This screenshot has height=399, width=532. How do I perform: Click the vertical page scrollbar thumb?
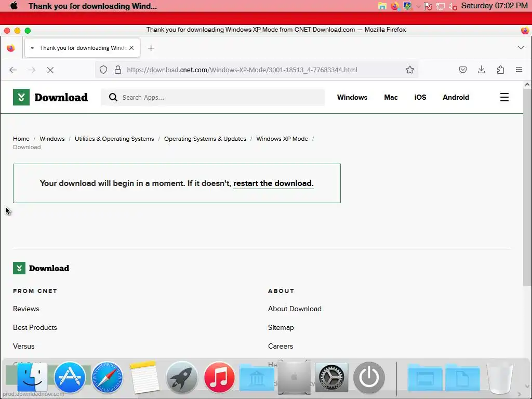tap(527, 187)
